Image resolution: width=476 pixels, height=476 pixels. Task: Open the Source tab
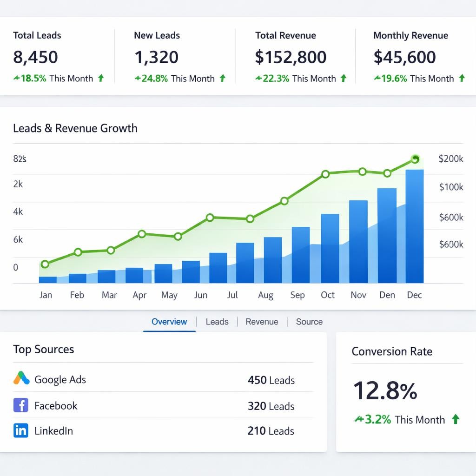click(309, 322)
